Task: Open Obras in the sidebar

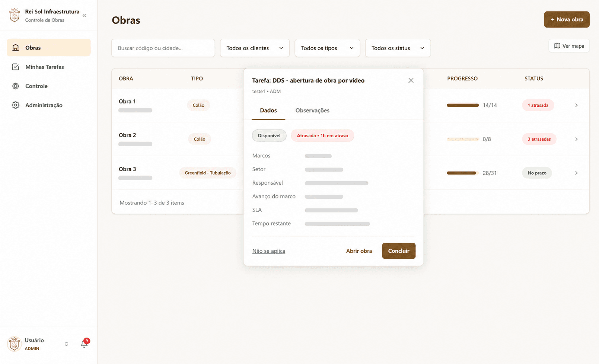Action: coord(49,48)
